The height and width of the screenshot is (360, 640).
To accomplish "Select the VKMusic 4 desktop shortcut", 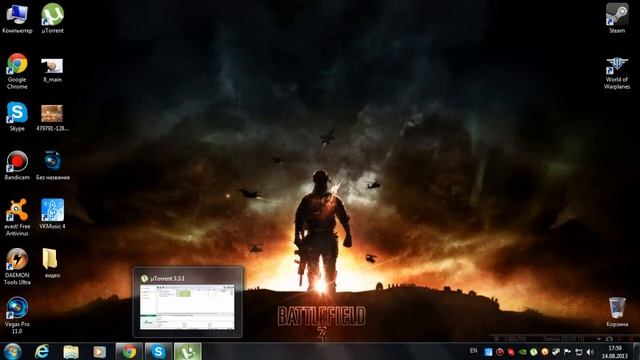I will (52, 214).
